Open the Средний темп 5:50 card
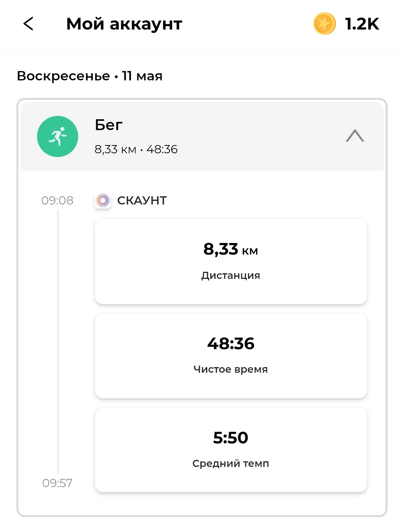The height and width of the screenshot is (532, 404). pos(231,450)
